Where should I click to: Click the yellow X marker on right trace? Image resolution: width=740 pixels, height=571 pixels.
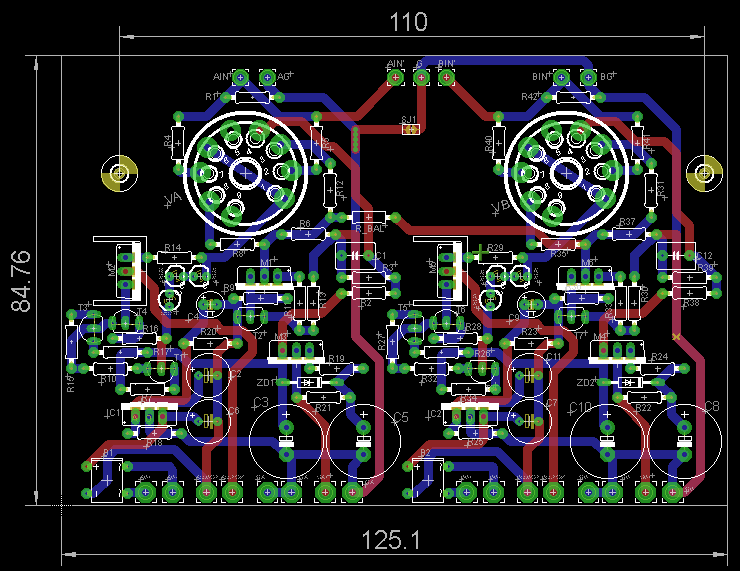[x=676, y=336]
